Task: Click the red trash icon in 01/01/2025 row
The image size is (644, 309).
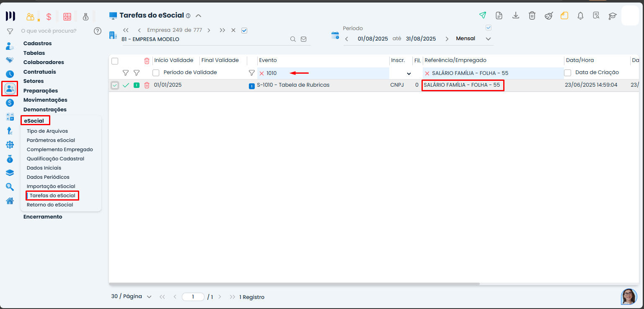Action: click(x=147, y=85)
